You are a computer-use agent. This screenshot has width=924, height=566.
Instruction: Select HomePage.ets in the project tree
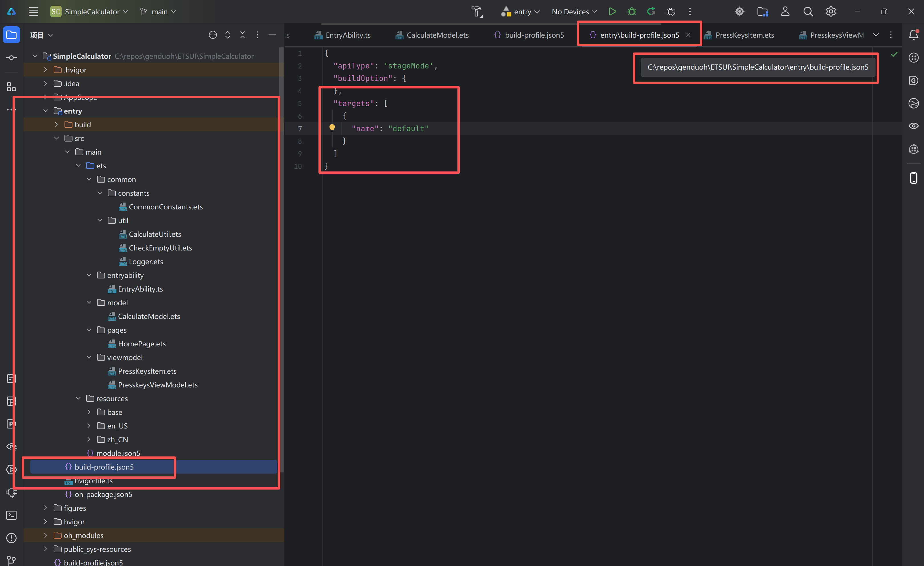pos(142,344)
